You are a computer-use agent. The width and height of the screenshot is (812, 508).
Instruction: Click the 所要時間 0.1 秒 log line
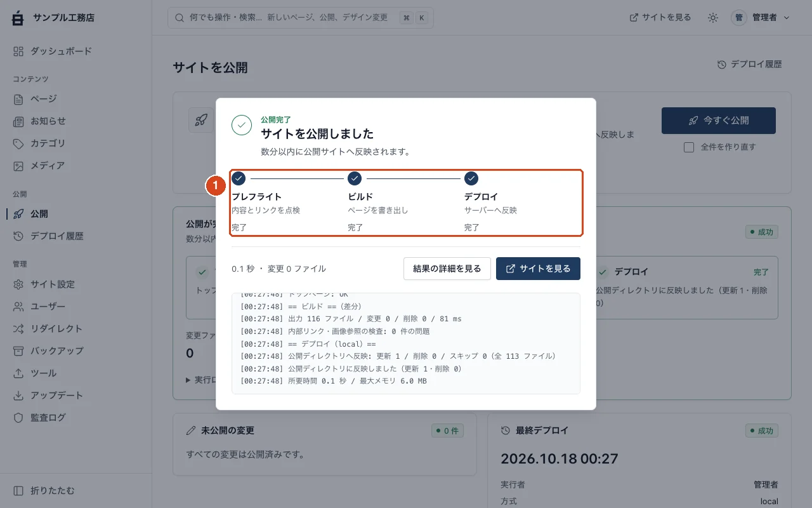pos(334,381)
